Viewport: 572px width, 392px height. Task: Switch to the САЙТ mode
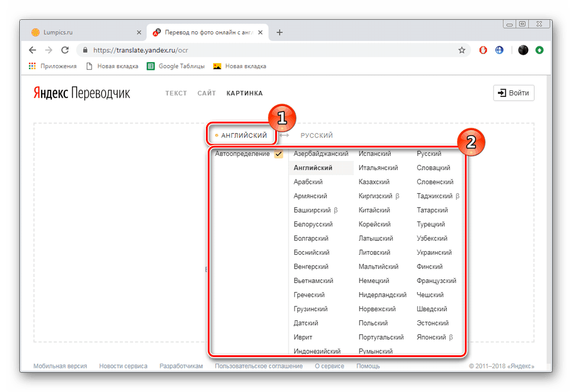(x=207, y=93)
